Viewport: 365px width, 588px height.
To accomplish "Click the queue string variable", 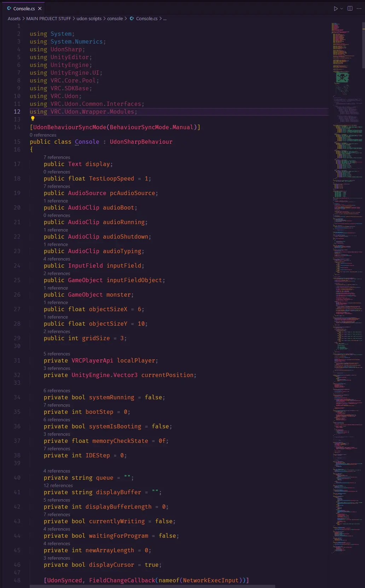I will 105,478.
